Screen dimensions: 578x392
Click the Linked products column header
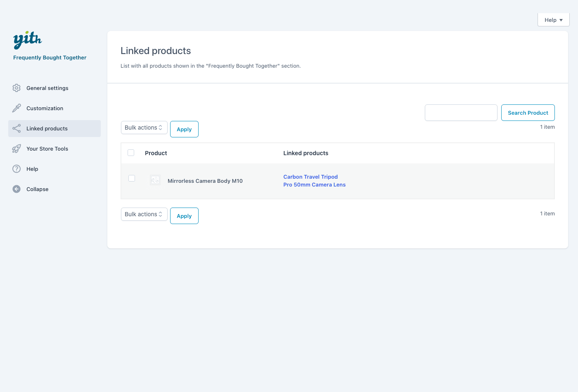(306, 153)
